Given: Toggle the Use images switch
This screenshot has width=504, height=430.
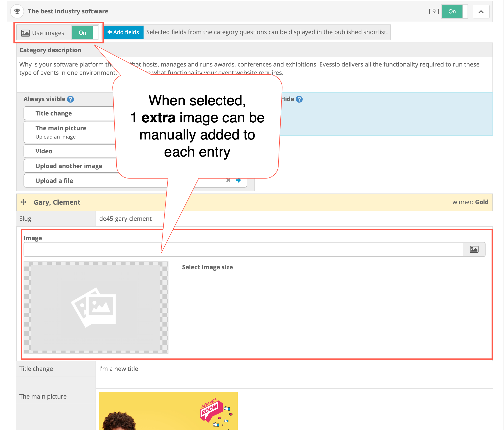Looking at the screenshot, I should [x=85, y=33].
